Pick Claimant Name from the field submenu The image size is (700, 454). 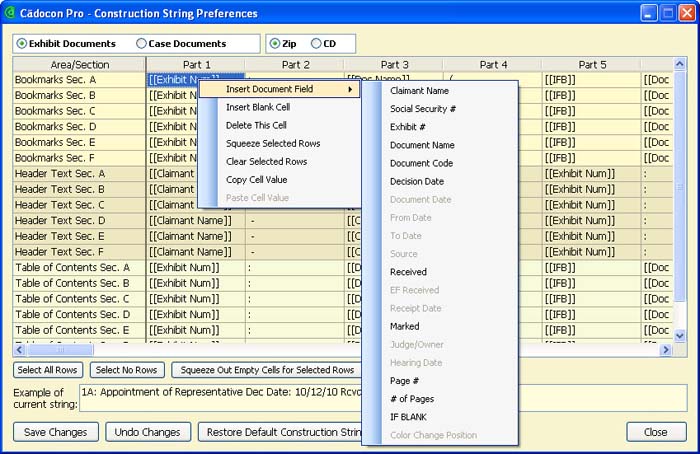point(419,91)
